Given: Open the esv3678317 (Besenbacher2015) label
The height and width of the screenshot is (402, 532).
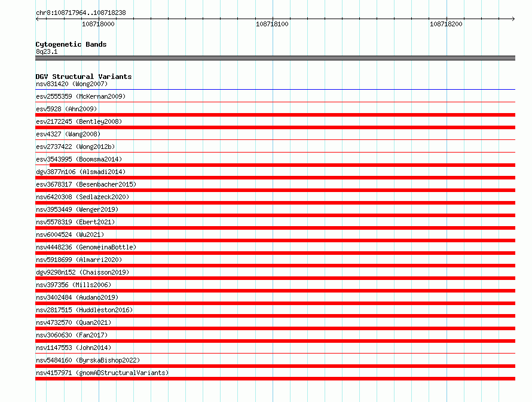Looking at the screenshot, I should tap(86, 184).
